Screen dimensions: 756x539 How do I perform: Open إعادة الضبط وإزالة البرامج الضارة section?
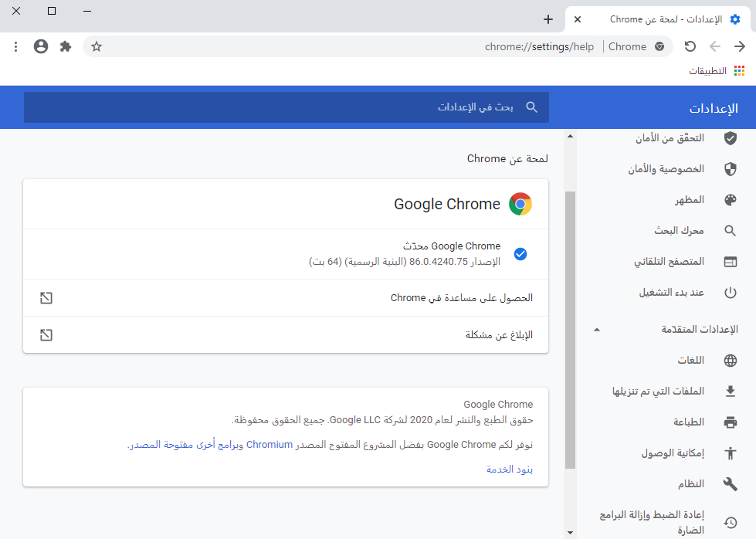[x=652, y=523]
